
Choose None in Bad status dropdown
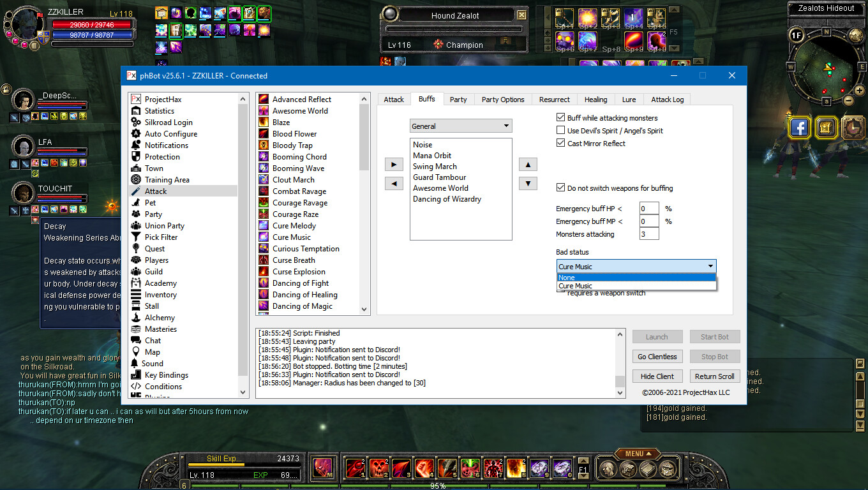636,278
